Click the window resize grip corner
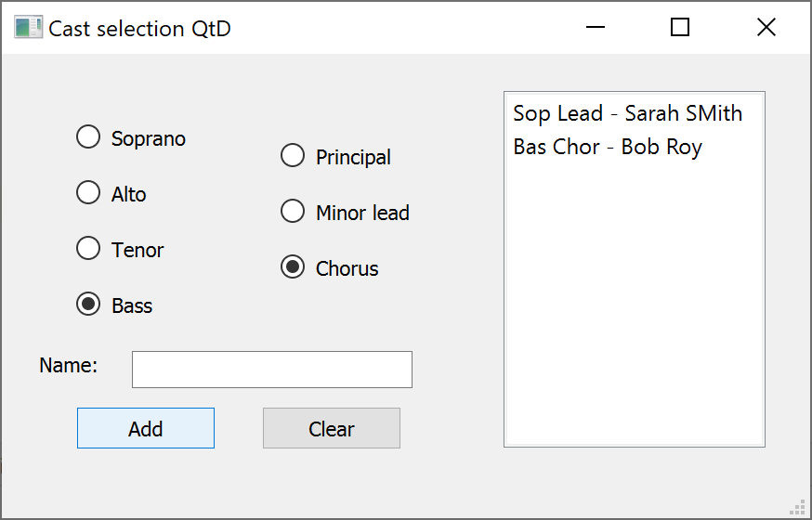Image resolution: width=812 pixels, height=520 pixels. (797, 508)
